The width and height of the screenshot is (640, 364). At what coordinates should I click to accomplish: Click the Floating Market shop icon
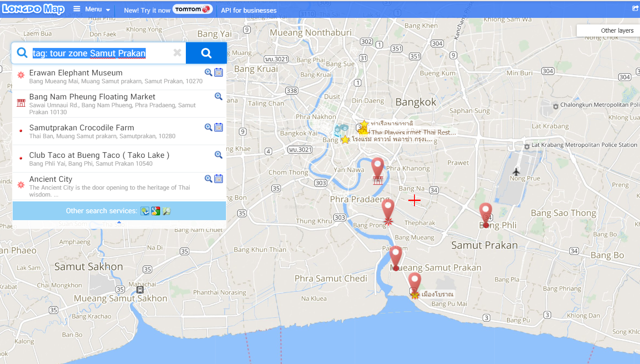click(21, 103)
